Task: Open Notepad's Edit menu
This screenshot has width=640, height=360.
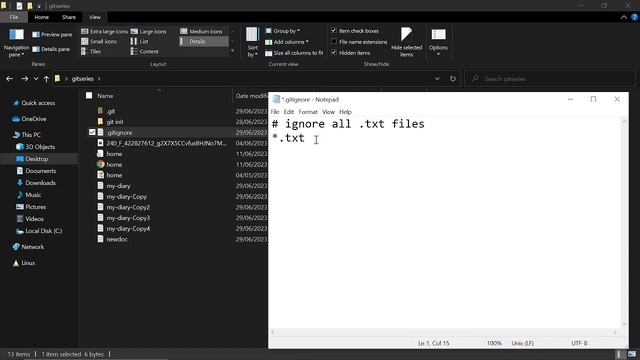Action: [x=289, y=112]
